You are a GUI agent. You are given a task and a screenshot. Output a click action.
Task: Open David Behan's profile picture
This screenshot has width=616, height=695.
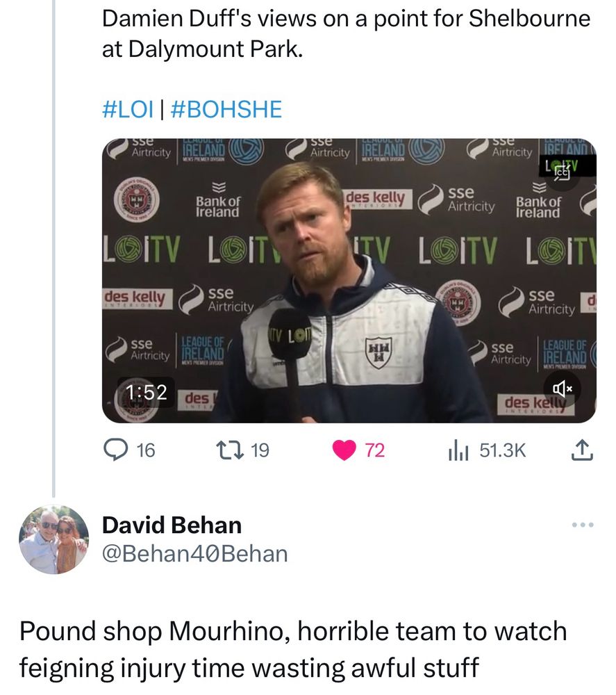pos(53,539)
